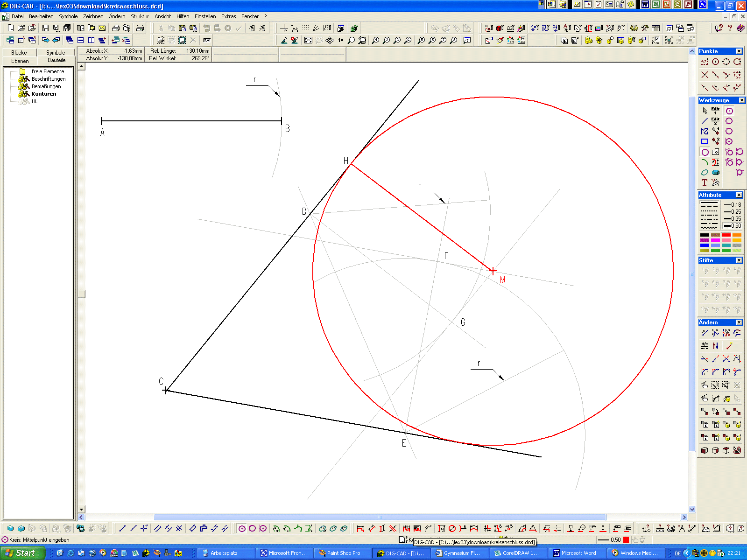
Task: Open the Windows Start menu
Action: click(21, 553)
